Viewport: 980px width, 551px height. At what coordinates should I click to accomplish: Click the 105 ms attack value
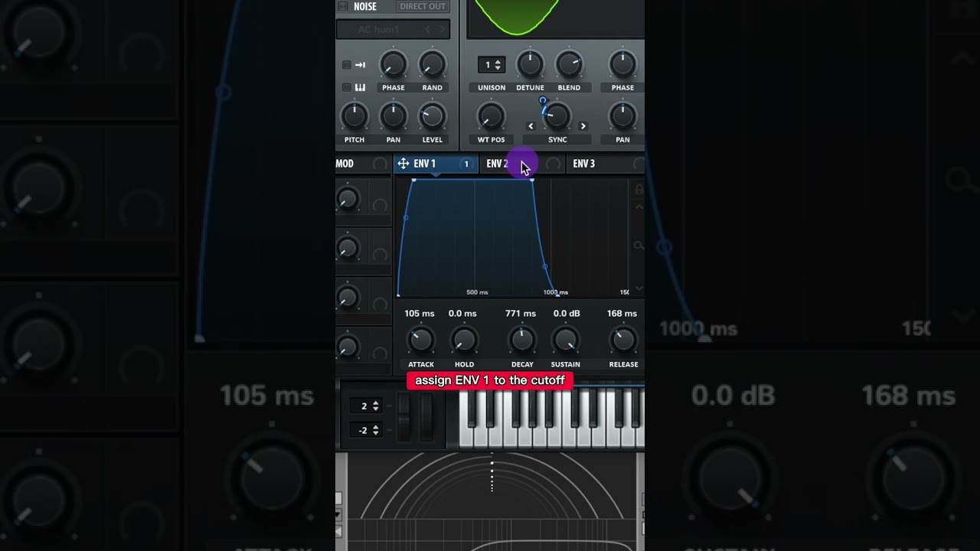[x=420, y=314]
